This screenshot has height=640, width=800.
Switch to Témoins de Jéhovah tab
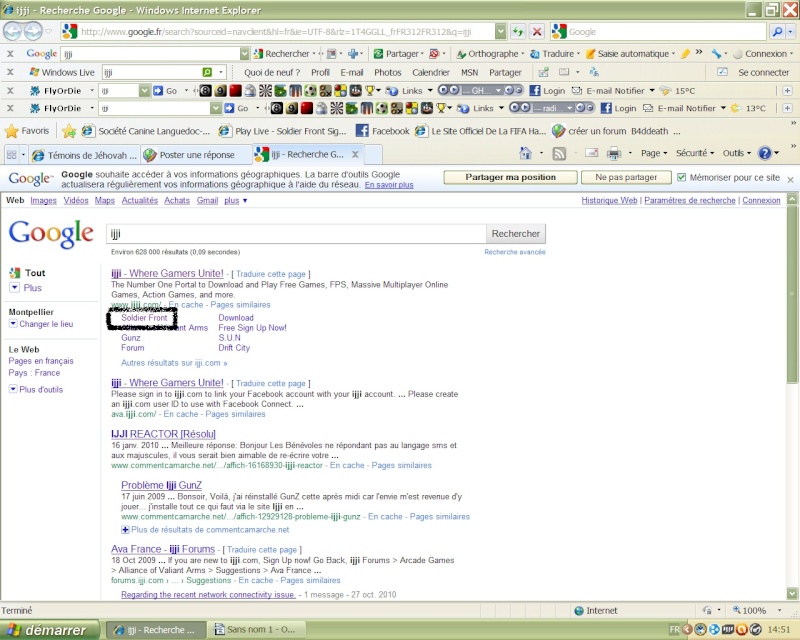click(85, 155)
